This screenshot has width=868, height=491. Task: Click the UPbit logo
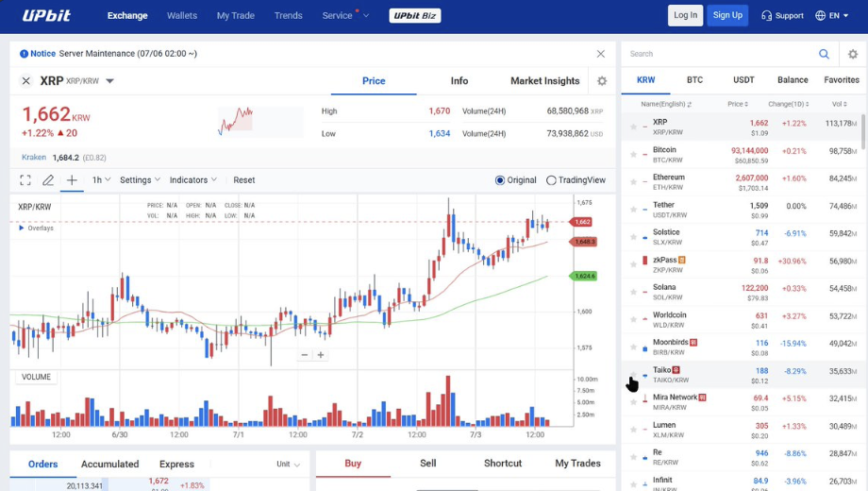point(46,15)
